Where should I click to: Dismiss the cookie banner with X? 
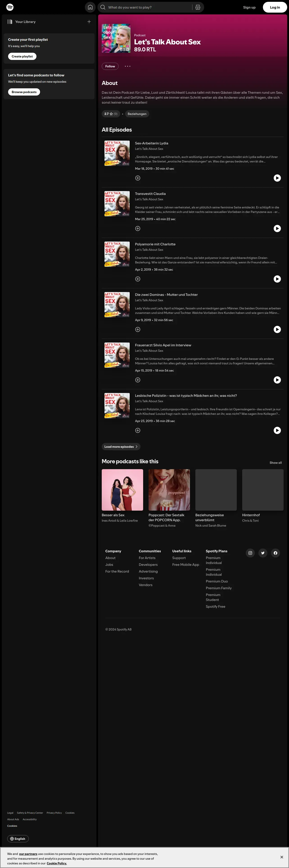[282, 857]
